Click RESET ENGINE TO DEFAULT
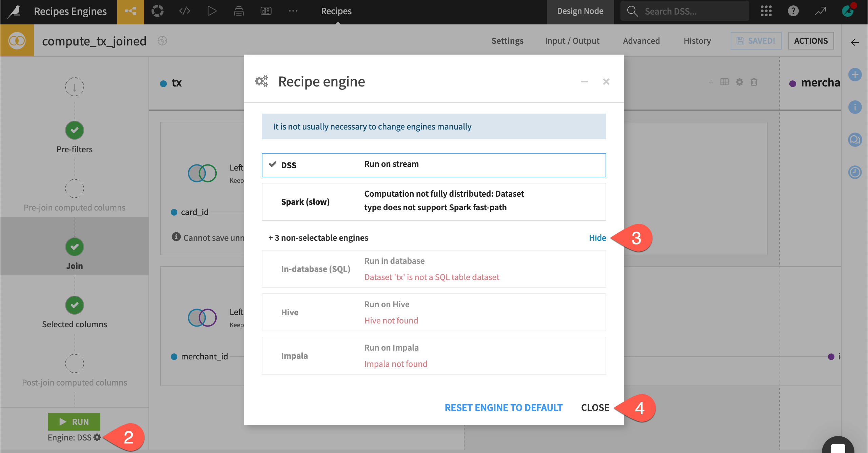The width and height of the screenshot is (868, 453). pos(504,408)
